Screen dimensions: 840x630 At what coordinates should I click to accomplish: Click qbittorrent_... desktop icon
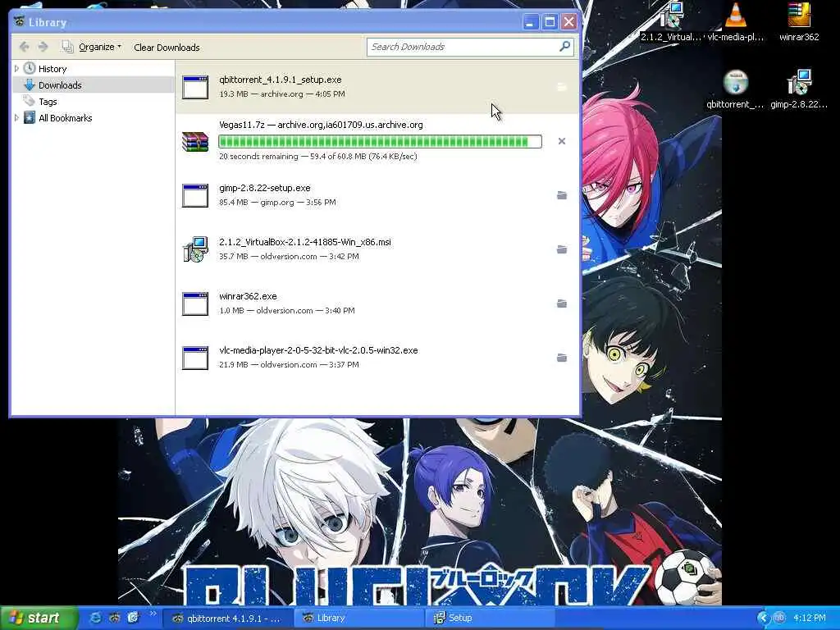tap(736, 83)
